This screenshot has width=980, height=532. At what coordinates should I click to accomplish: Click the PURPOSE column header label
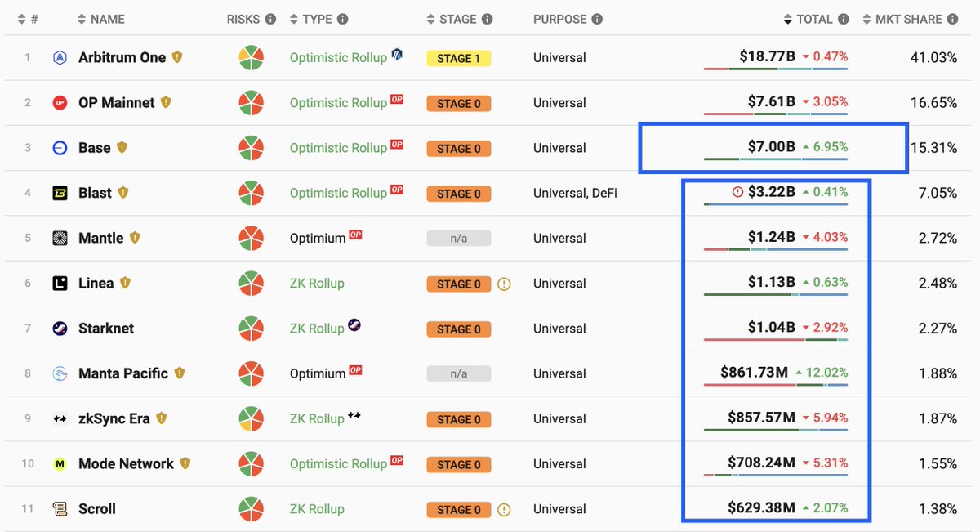[x=560, y=19]
